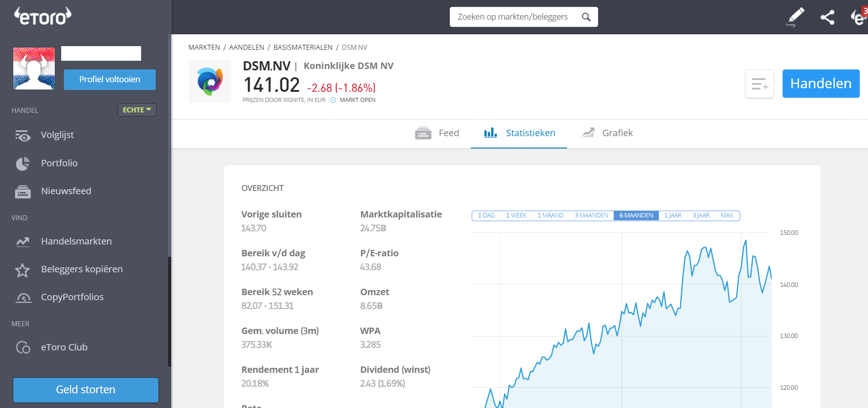This screenshot has height=408, width=868.
Task: Switch to the Feed tab
Action: tap(437, 133)
